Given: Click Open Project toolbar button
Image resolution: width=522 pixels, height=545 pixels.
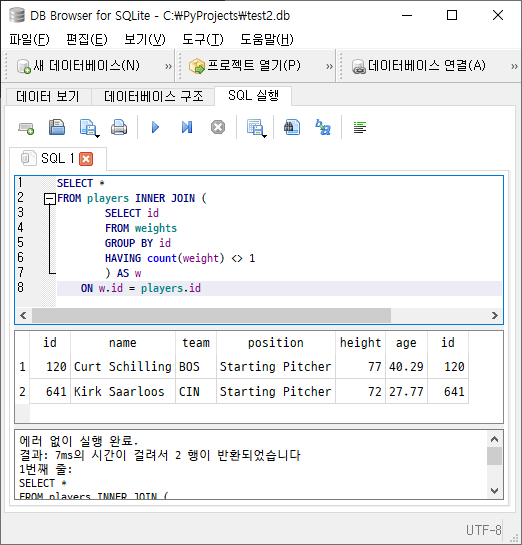Looking at the screenshot, I should tap(245, 66).
